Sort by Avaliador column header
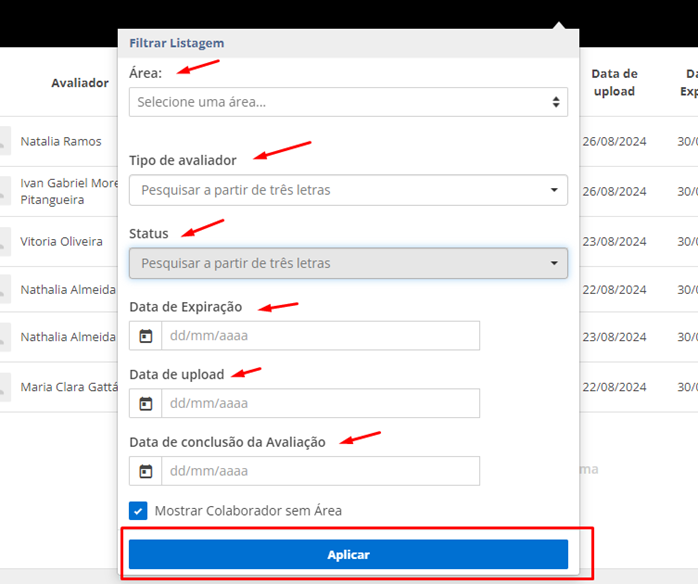 (80, 83)
